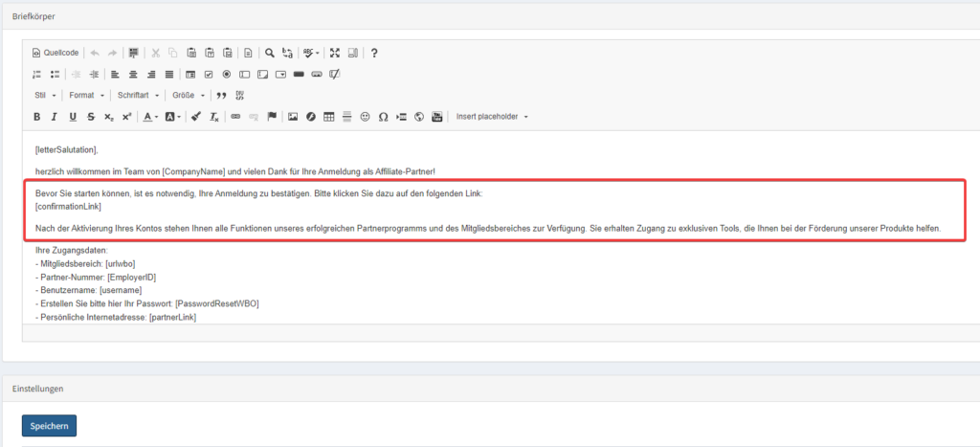Click into the [confirmationLink] text line
Screen dimensions: 980x447
click(x=68, y=207)
